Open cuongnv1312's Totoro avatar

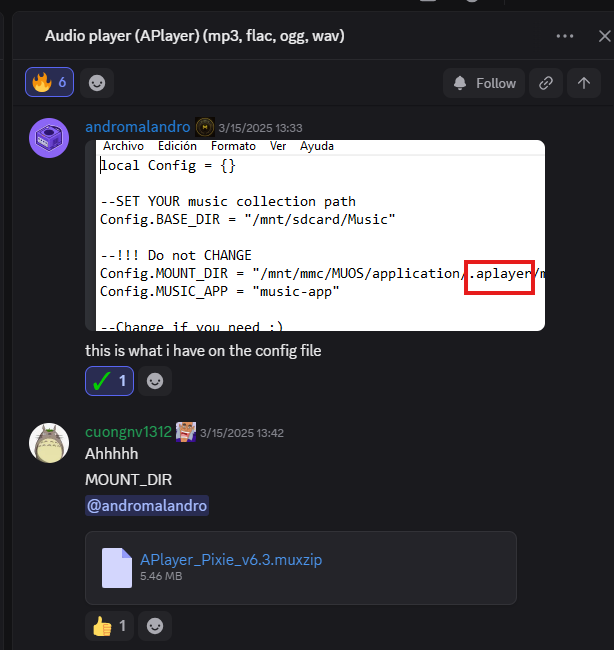(49, 443)
